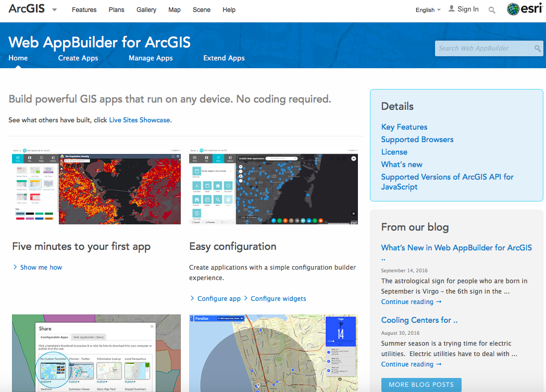Image resolution: width=546 pixels, height=392 pixels.
Task: Open the population density map screenshot thumbnail
Action: click(96, 186)
